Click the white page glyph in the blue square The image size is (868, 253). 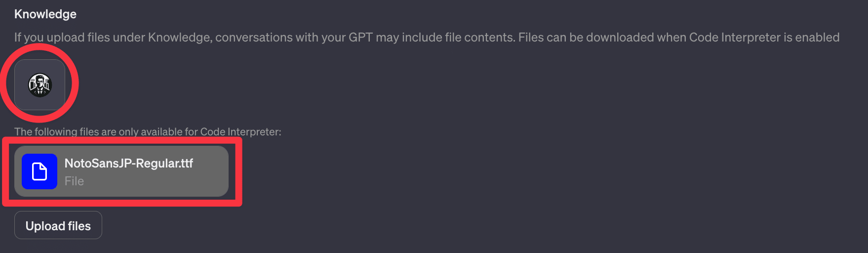39,171
